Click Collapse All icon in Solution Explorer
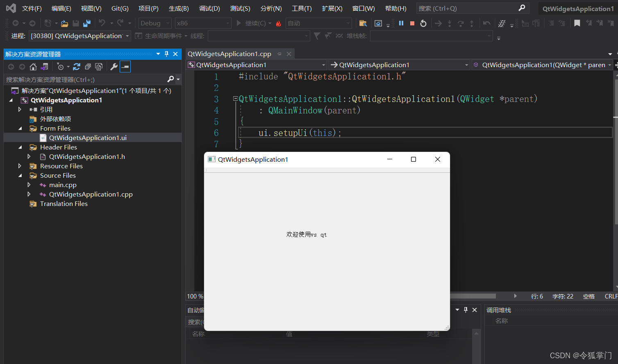Screen dimensions: 618x364 (x=88, y=67)
